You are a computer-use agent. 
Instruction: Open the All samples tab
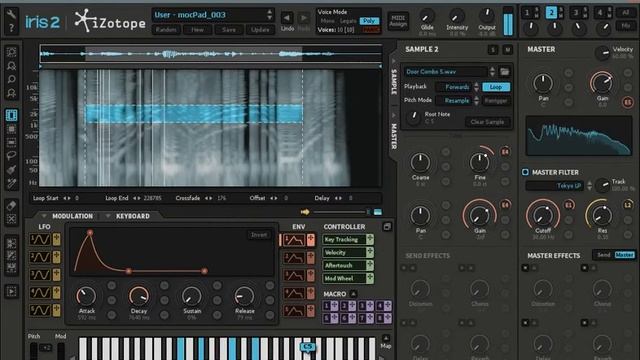point(625,13)
